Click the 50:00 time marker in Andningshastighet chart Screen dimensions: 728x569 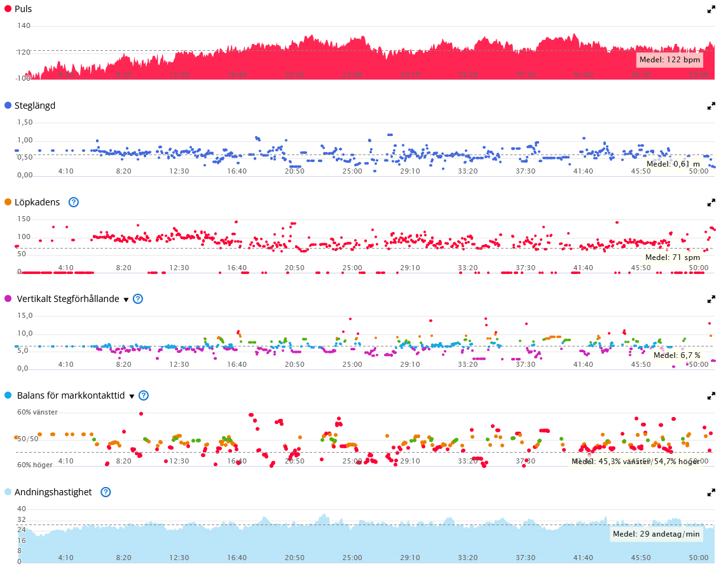(x=699, y=558)
